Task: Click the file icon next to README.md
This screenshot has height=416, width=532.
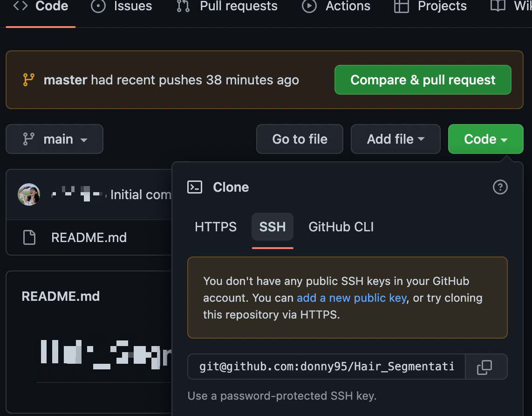Action: [x=29, y=237]
